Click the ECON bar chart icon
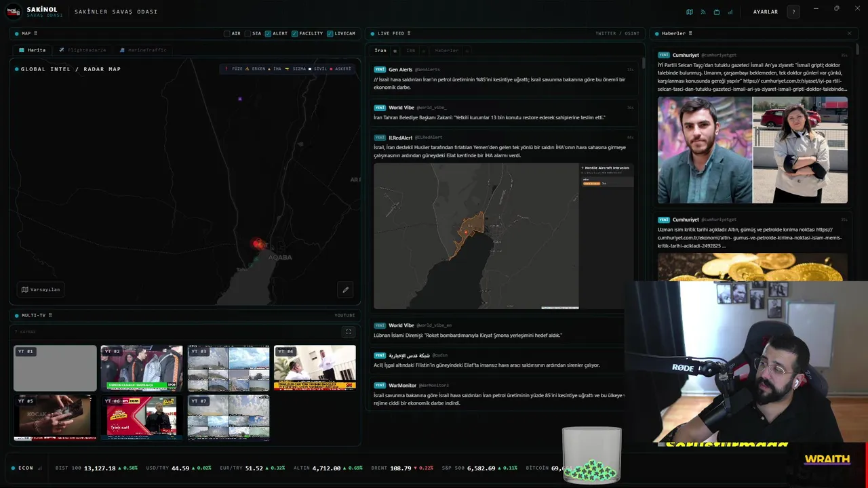 (x=40, y=468)
